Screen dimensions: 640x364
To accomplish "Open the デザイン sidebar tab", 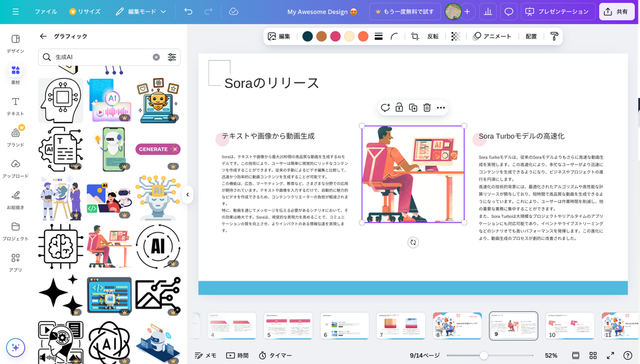I will point(16,44).
